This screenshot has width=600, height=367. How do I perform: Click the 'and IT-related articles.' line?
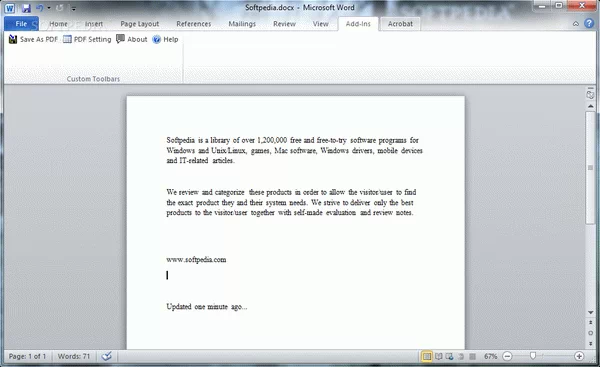(x=200, y=161)
